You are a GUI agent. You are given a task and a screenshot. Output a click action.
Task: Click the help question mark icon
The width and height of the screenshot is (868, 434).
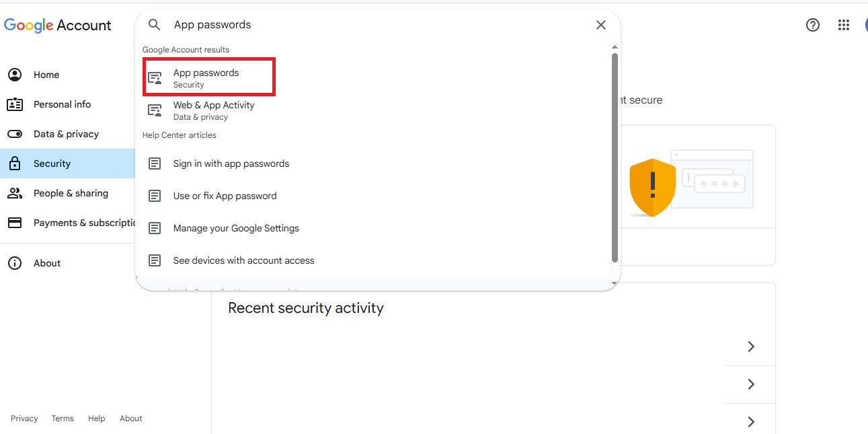[813, 24]
